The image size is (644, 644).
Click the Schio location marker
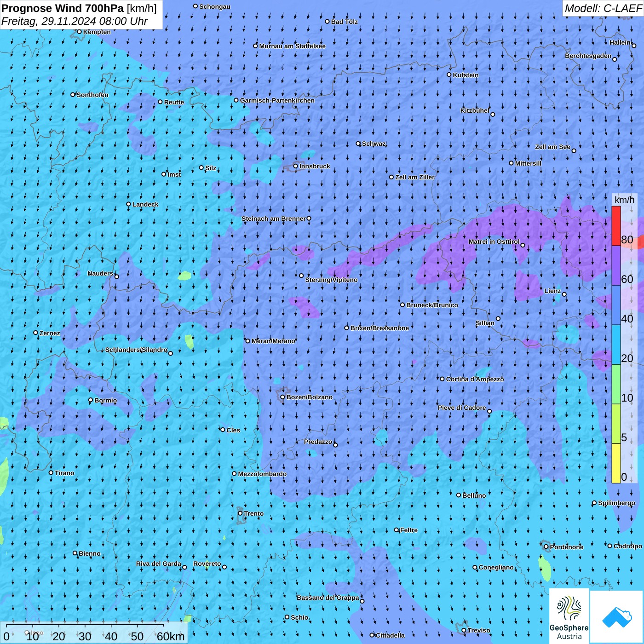click(287, 617)
